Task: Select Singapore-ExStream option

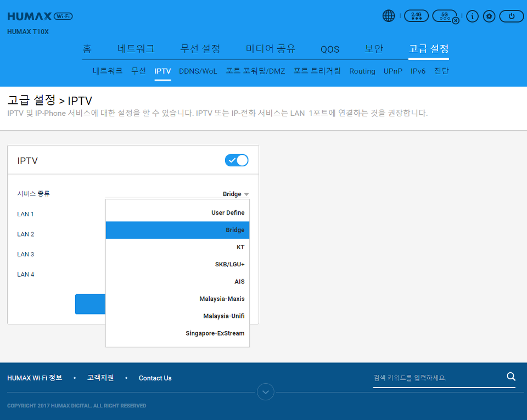Action: point(177,333)
